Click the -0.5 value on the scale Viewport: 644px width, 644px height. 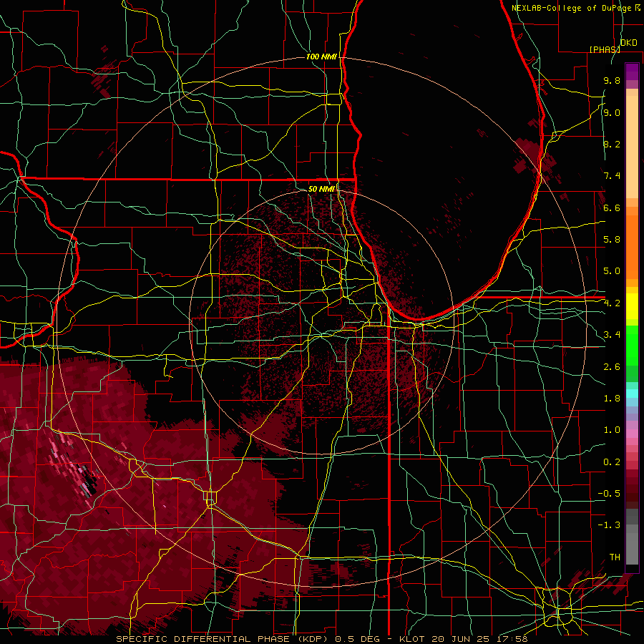point(609,494)
